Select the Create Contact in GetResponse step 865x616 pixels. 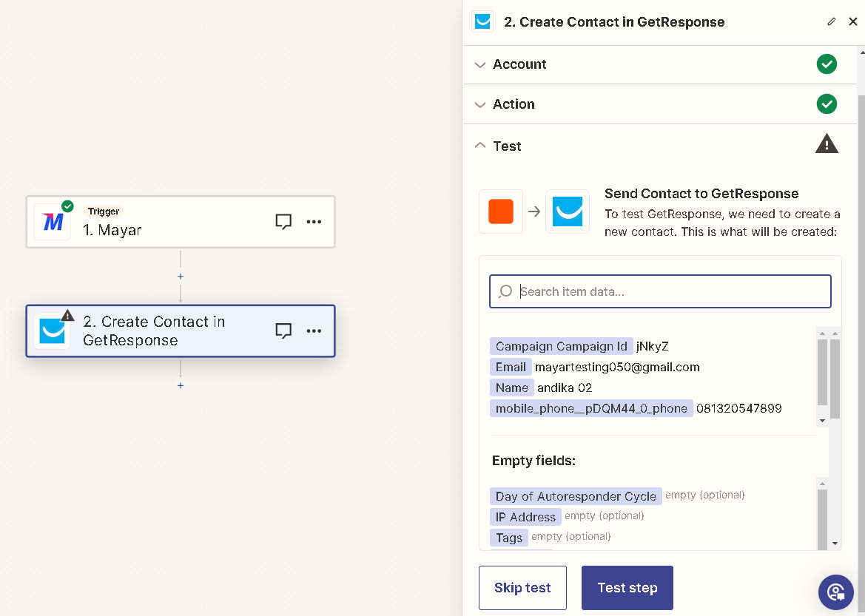[181, 331]
